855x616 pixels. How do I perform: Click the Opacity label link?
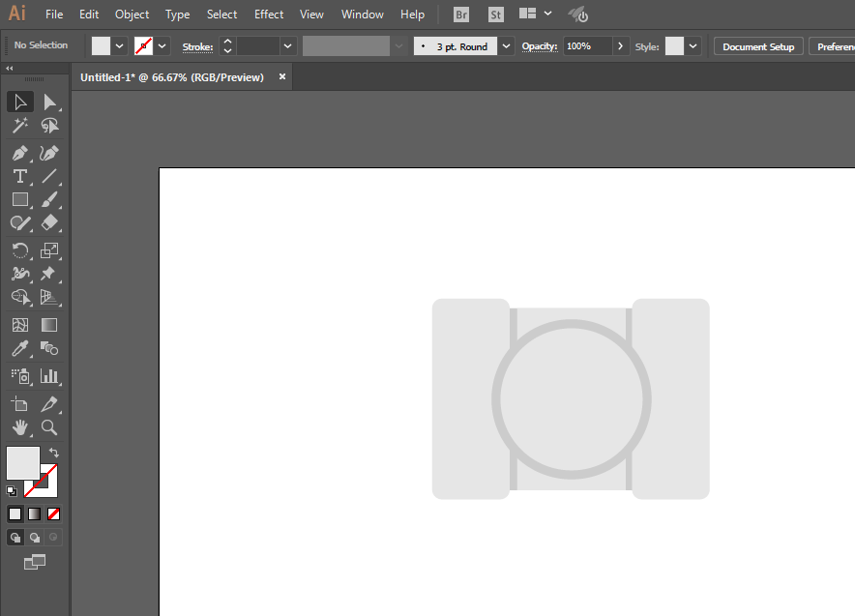(540, 46)
